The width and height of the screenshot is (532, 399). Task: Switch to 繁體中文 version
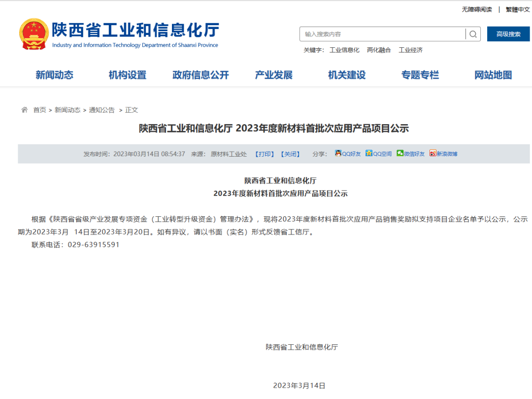coord(518,9)
